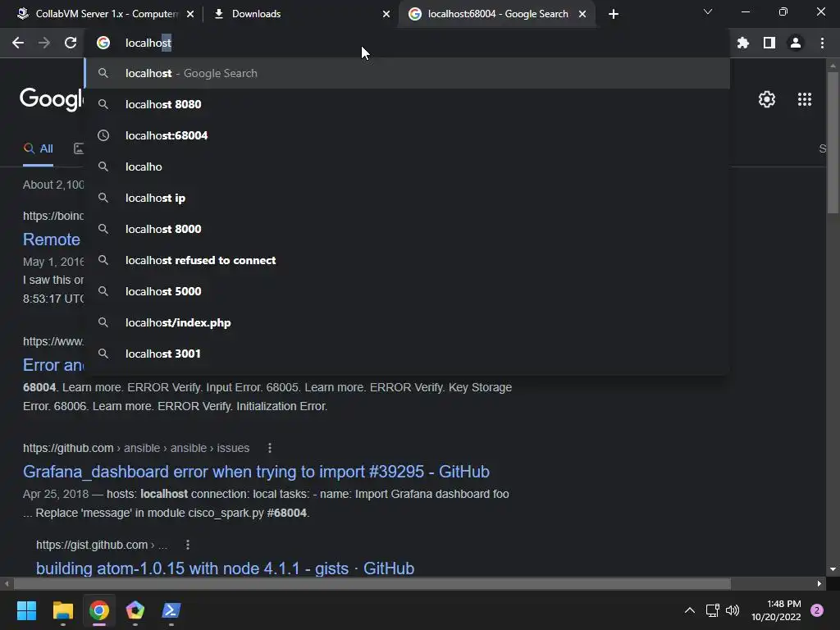
Task: Close the Downloads tab
Action: click(386, 15)
